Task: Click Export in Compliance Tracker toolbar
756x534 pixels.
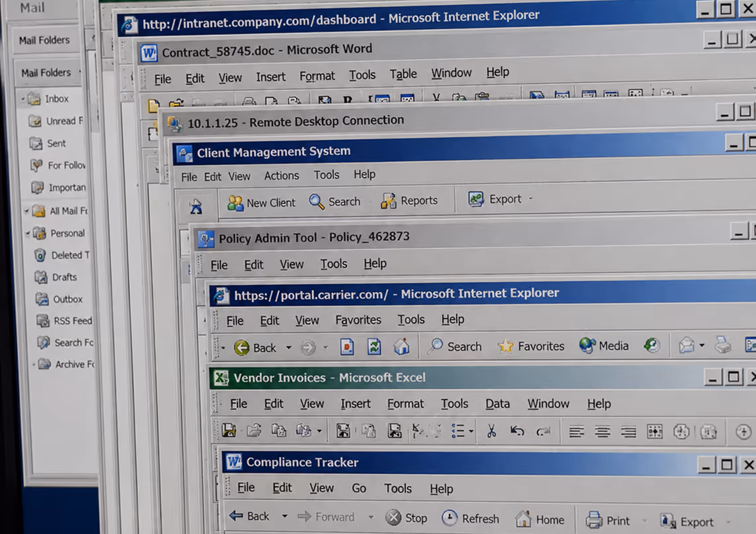Action: [x=687, y=521]
